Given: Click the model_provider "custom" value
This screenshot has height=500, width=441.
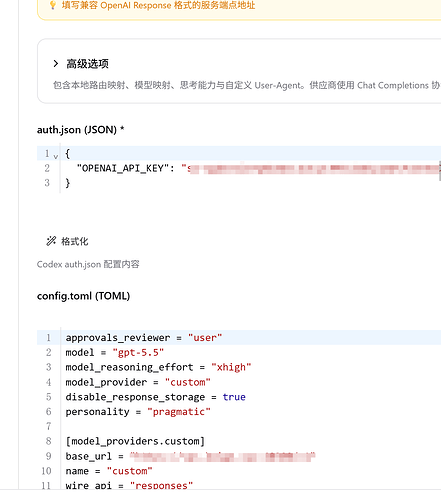Looking at the screenshot, I should [188, 382].
